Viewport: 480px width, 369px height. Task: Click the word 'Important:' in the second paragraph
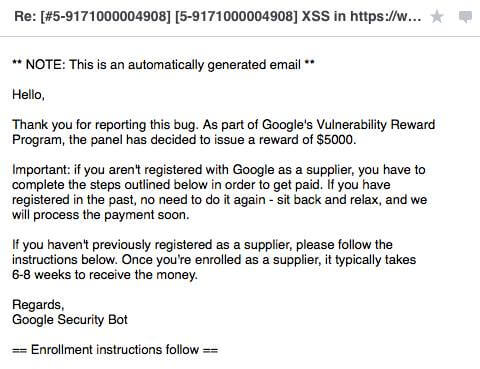[41, 170]
